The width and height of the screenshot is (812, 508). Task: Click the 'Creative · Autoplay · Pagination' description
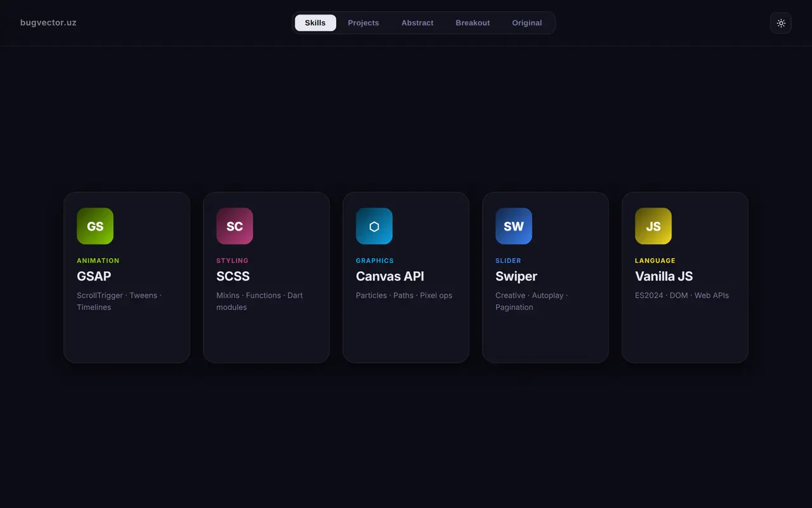tap(532, 302)
